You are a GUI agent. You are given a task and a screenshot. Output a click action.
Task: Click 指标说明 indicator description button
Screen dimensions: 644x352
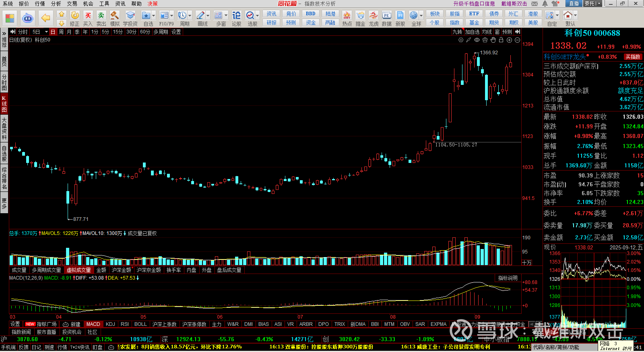(x=508, y=278)
